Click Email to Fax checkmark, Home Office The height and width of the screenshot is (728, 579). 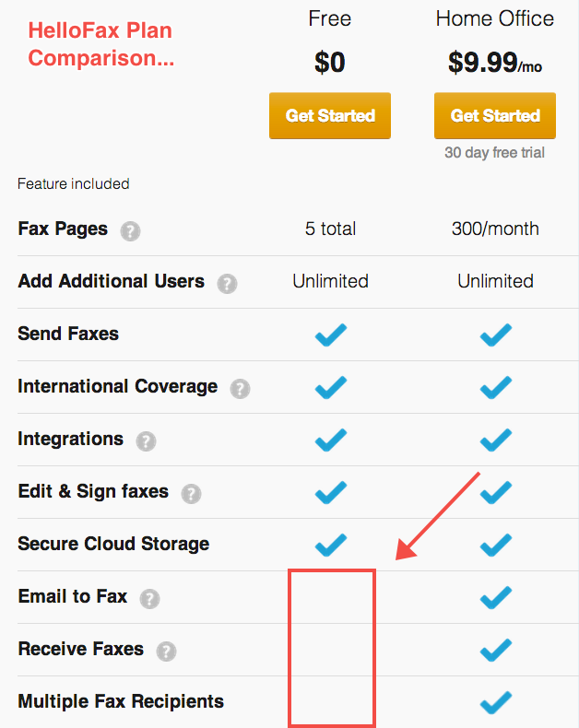(495, 597)
